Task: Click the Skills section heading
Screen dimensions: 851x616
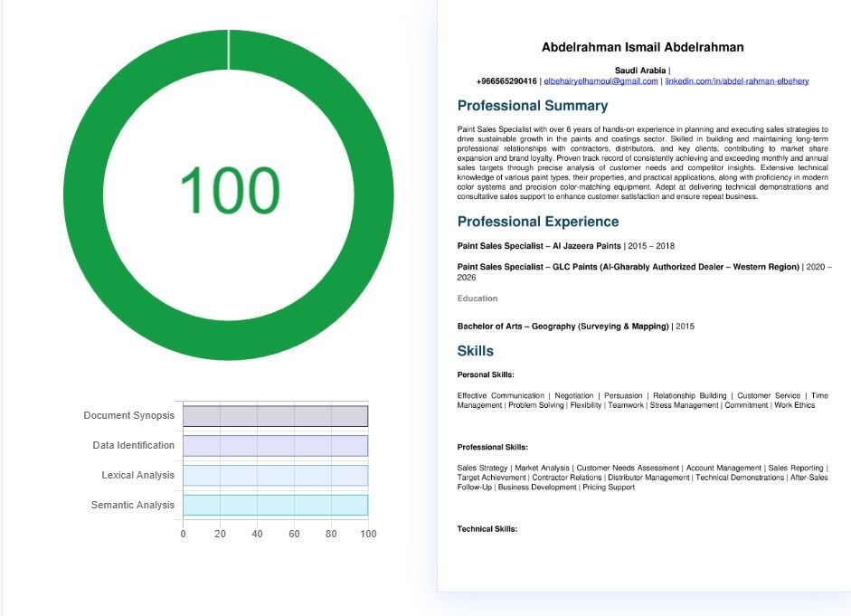Action: (x=476, y=351)
